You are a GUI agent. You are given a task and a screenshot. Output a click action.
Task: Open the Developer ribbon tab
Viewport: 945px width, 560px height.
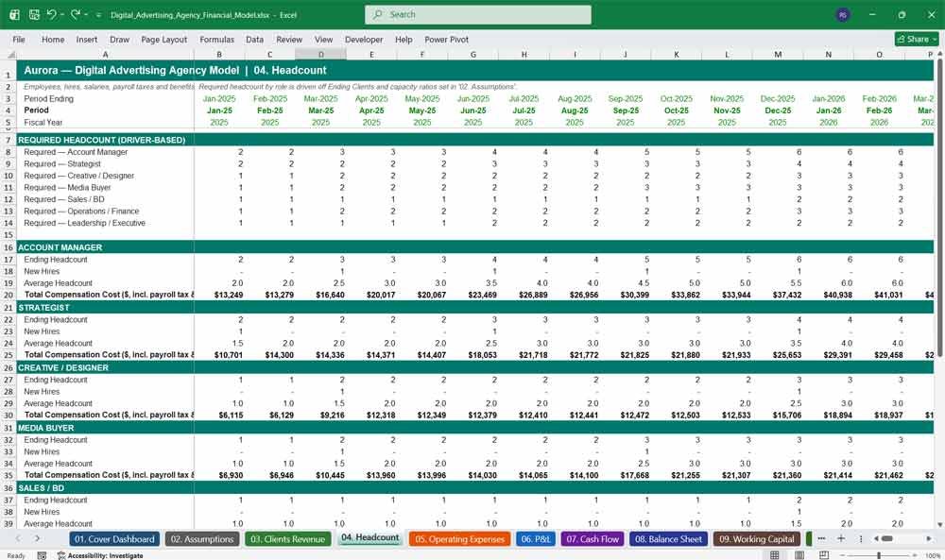coord(364,39)
